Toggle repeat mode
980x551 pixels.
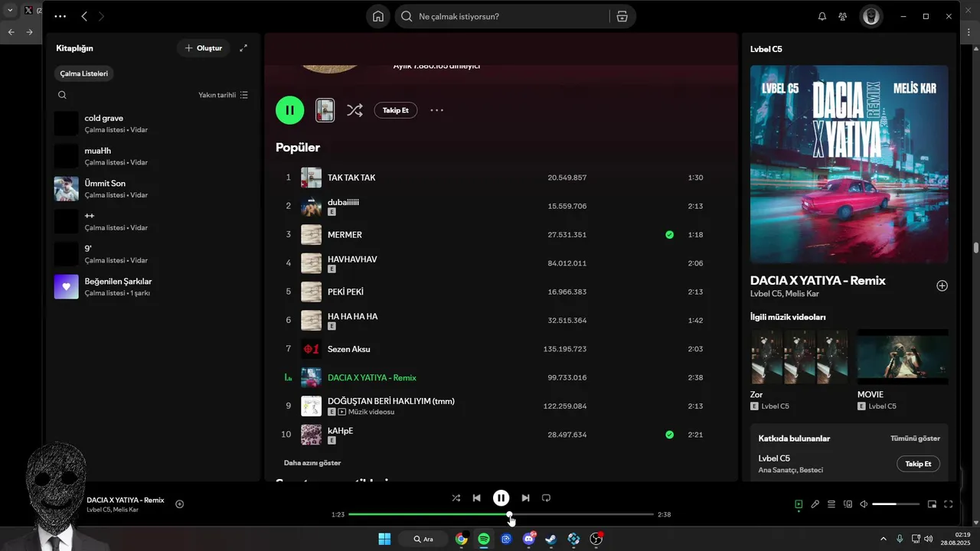tap(546, 498)
